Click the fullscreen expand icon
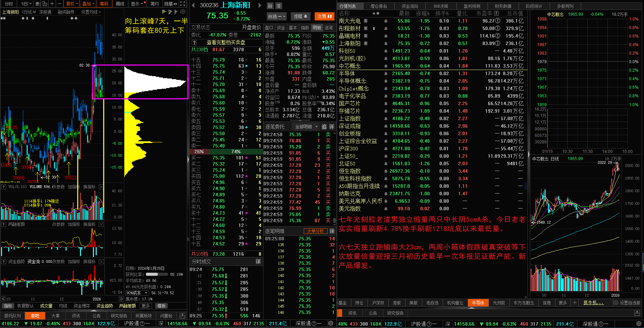This screenshot has width=644, height=328. (x=183, y=4)
